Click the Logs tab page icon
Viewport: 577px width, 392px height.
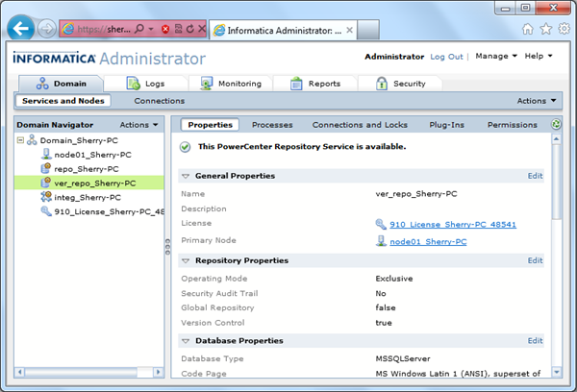point(134,84)
